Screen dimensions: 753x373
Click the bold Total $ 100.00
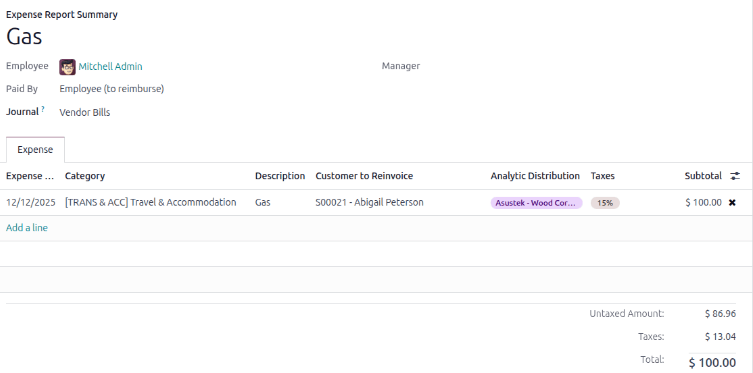pos(712,362)
